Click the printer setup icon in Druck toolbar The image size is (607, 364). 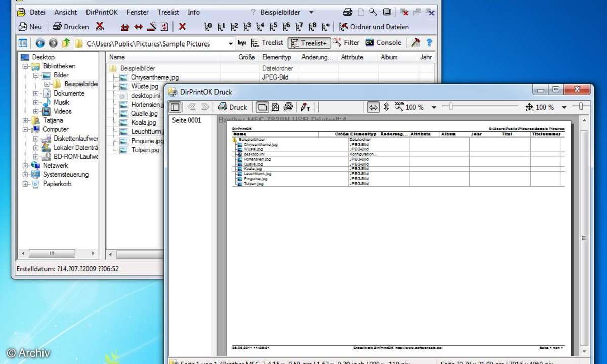tap(288, 107)
